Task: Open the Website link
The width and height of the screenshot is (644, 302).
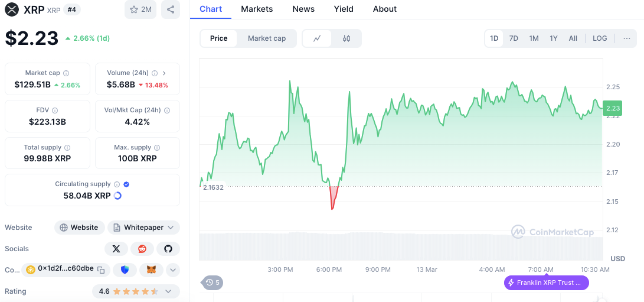Action: [x=79, y=228]
